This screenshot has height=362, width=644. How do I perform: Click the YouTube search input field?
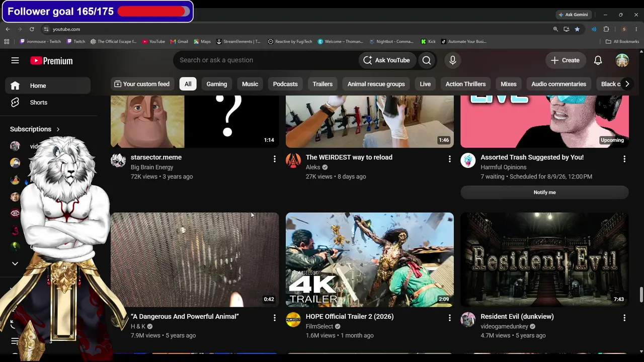(267, 60)
